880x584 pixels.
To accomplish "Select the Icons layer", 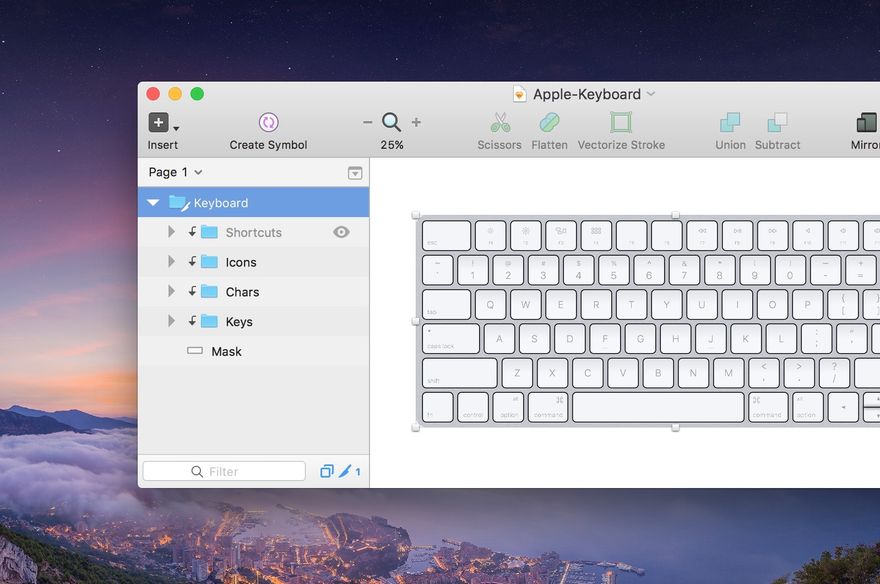I will pyautogui.click(x=254, y=262).
